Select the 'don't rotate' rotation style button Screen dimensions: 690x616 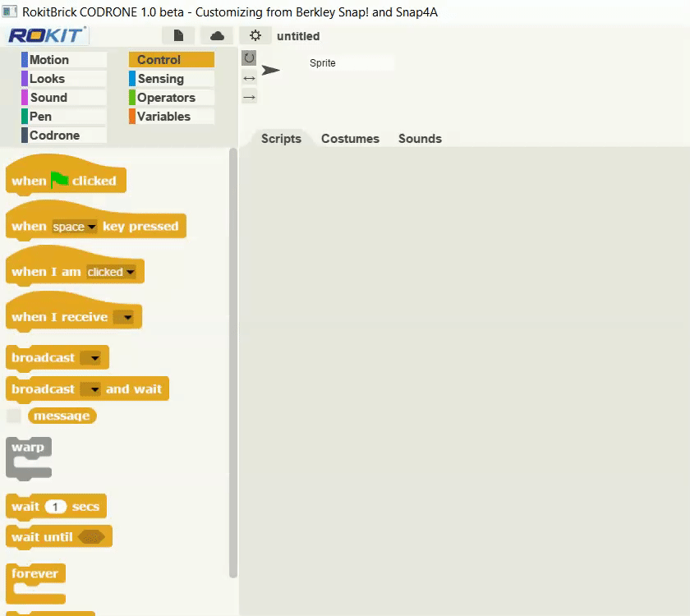[x=249, y=97]
